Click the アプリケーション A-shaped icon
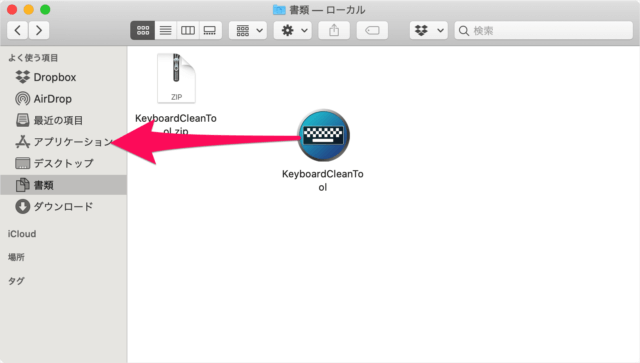Image resolution: width=640 pixels, height=363 pixels. tap(22, 142)
